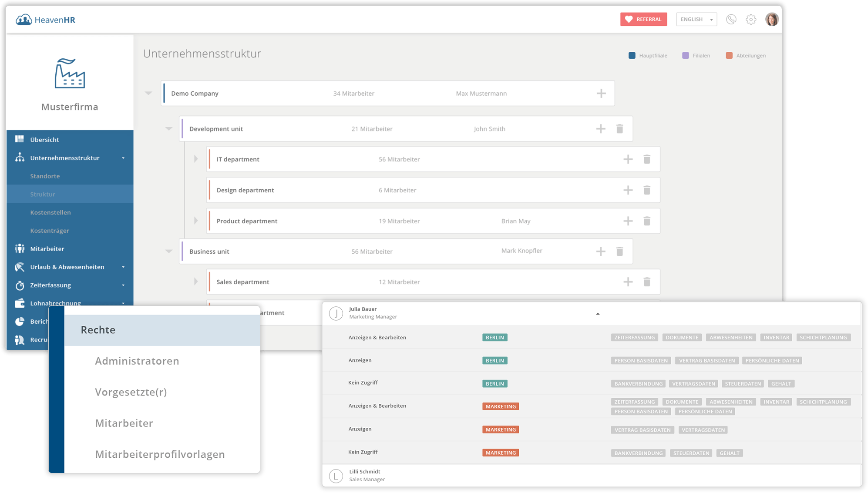Viewport: 868px width, 493px height.
Task: Open Kostenstellen submenu item
Action: coord(50,212)
